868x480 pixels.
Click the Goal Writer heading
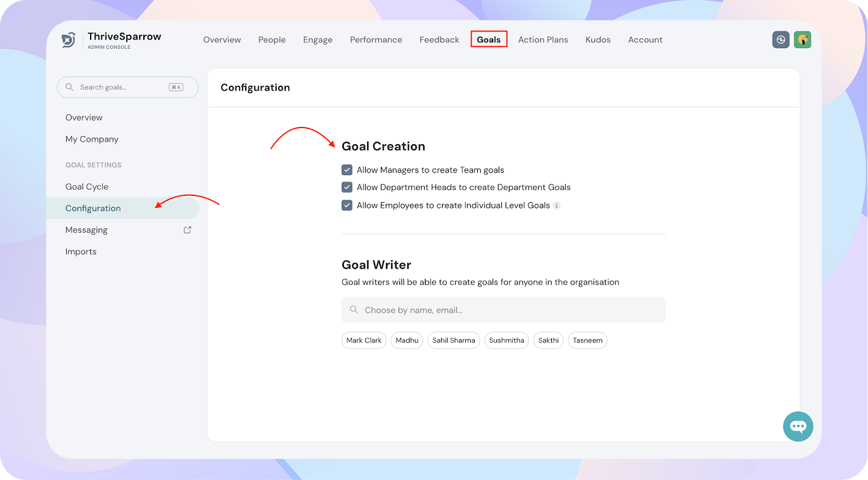pos(376,265)
